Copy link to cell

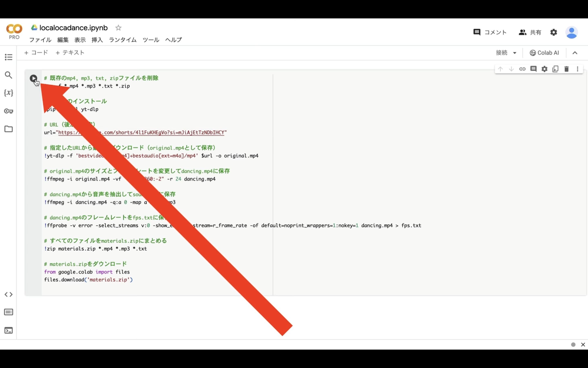point(522,69)
